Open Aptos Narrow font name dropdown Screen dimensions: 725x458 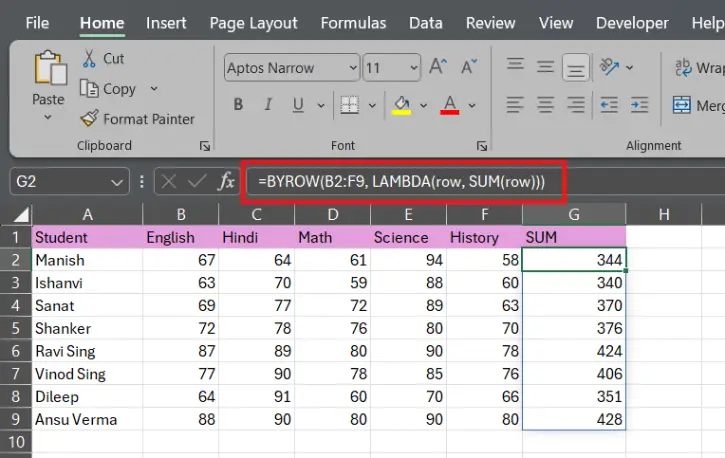coord(353,67)
